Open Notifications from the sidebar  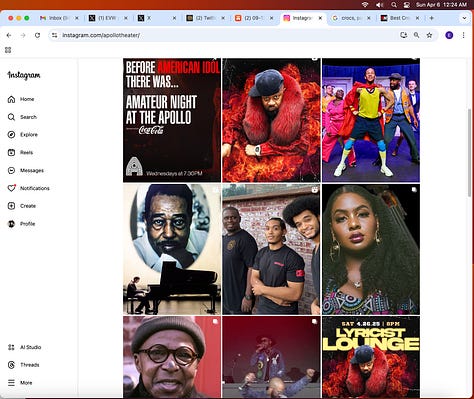(x=28, y=188)
